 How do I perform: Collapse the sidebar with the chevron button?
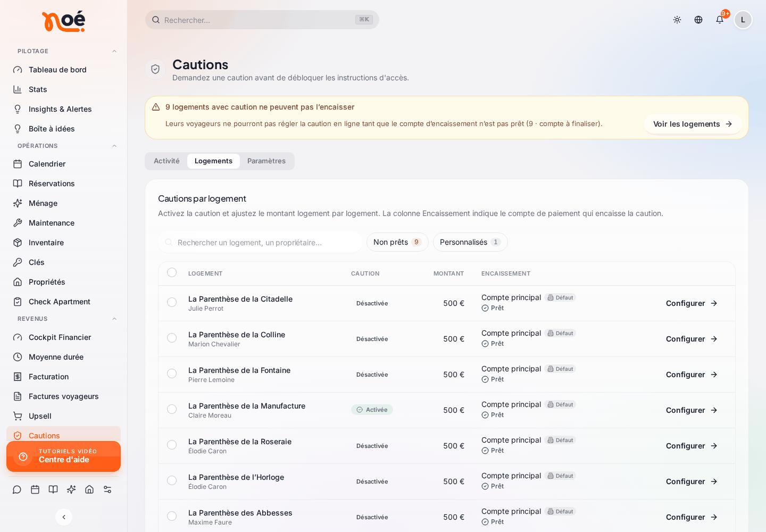(64, 517)
